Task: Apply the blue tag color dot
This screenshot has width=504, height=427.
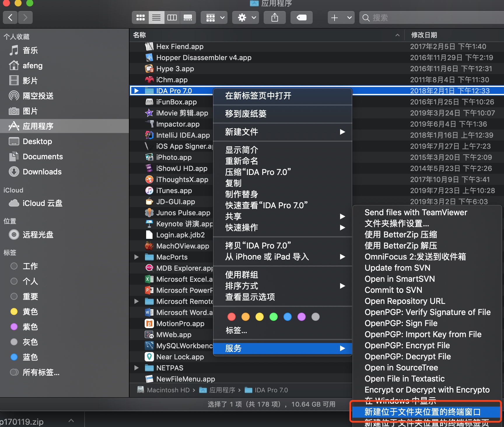Action: pos(288,317)
